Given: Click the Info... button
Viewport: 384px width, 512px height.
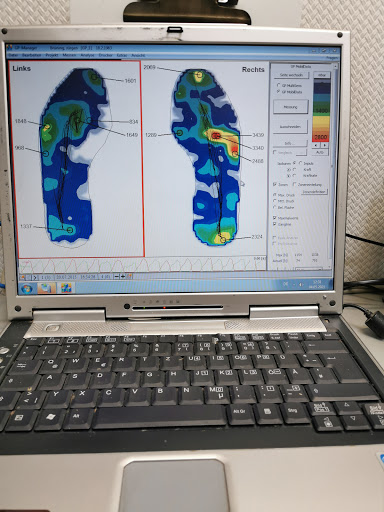Looking at the screenshot, I should coord(289,143).
